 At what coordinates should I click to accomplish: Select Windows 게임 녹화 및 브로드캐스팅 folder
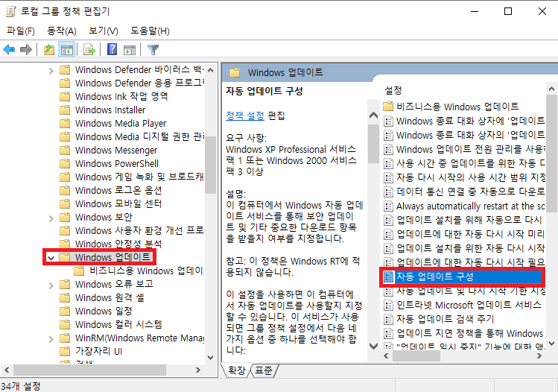click(x=139, y=177)
